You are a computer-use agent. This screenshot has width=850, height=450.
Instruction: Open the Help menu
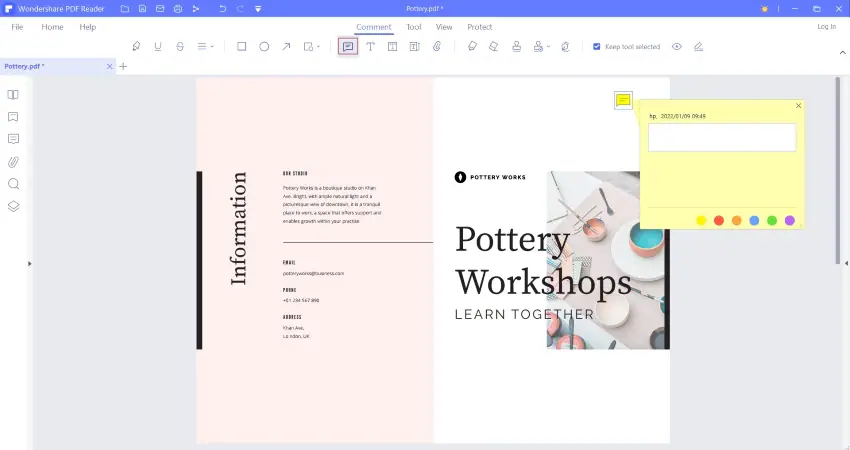(x=87, y=27)
